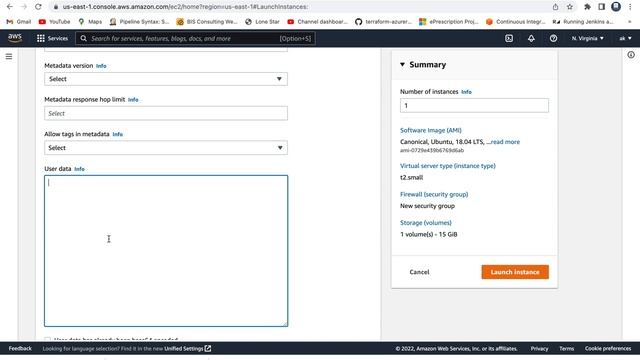Focus the AWS services search box
This screenshot has height=360, width=640.
coord(195,38)
